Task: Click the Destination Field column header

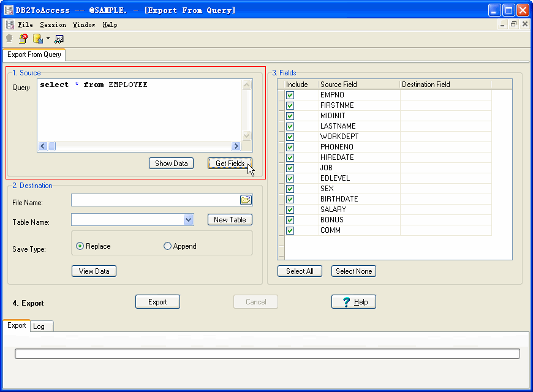Action: 445,85
